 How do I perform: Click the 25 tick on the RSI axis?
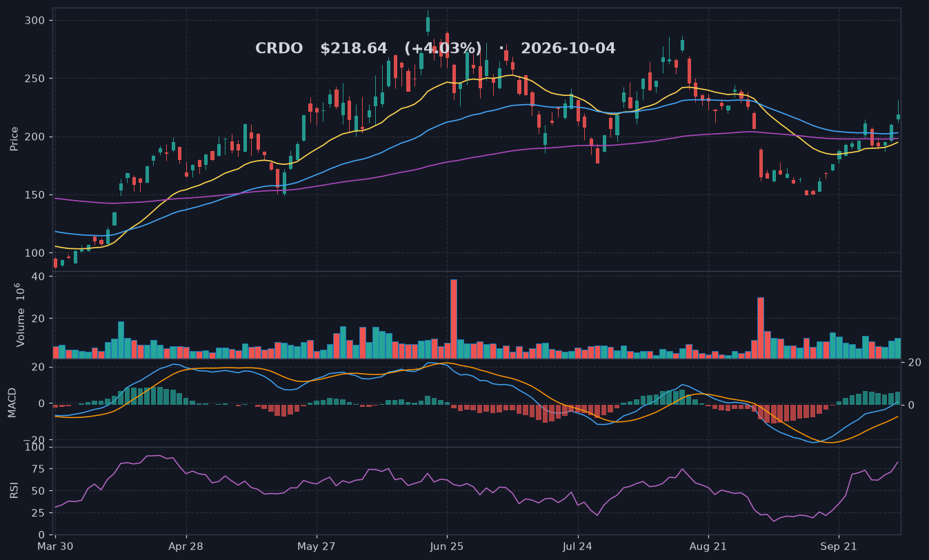coord(39,513)
